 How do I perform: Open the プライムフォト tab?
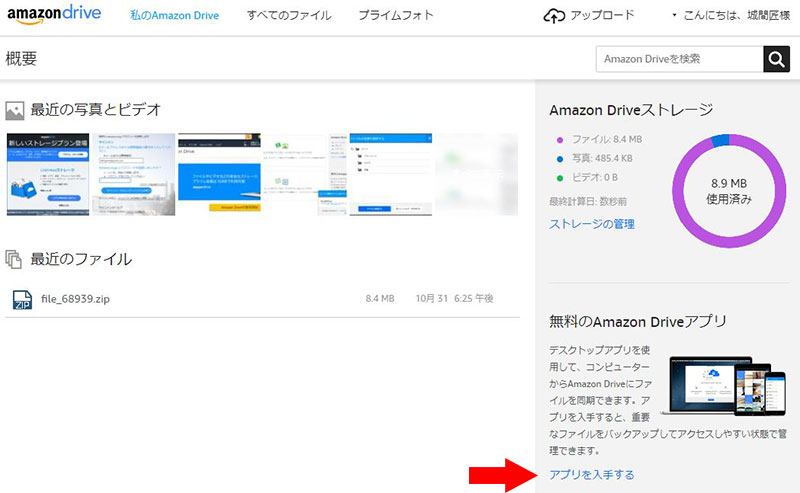tap(395, 15)
